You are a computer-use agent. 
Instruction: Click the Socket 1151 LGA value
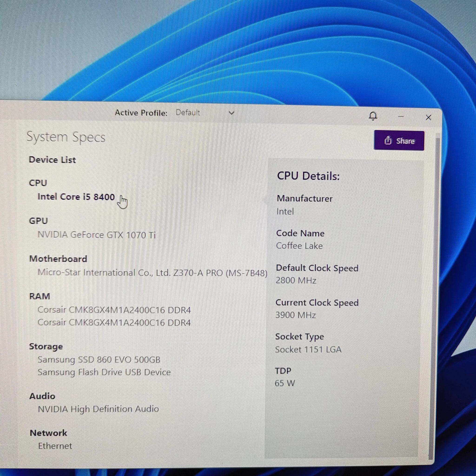(x=308, y=349)
